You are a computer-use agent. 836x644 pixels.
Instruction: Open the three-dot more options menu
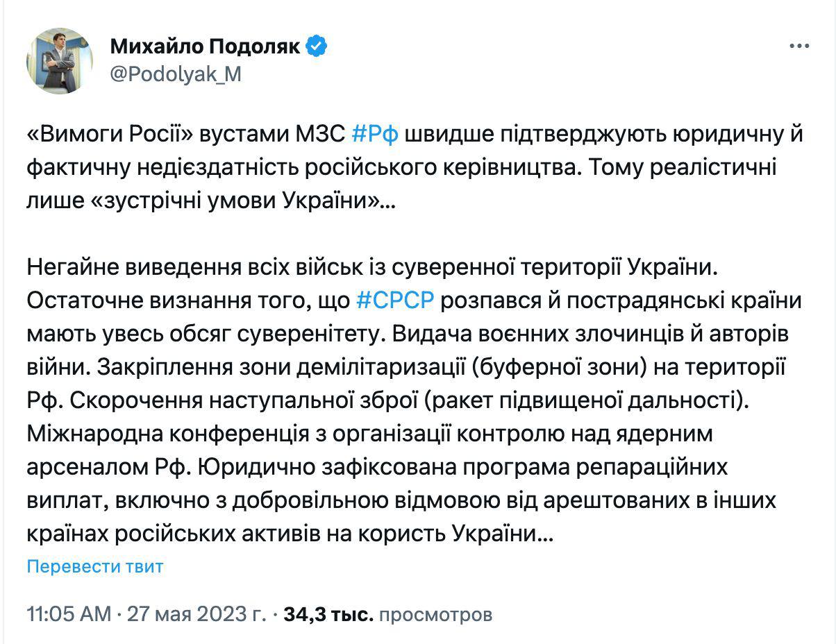pyautogui.click(x=799, y=46)
